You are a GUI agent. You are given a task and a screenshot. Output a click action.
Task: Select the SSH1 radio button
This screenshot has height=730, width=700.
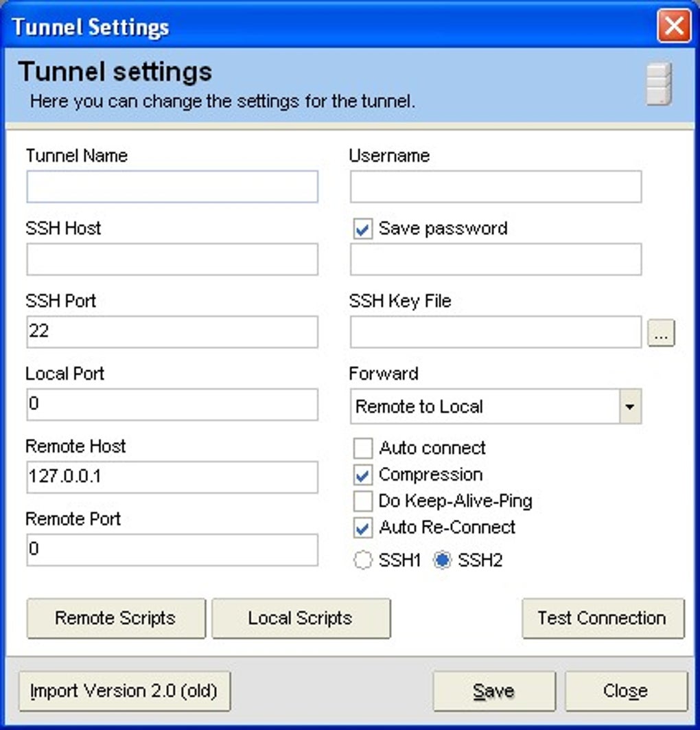362,560
